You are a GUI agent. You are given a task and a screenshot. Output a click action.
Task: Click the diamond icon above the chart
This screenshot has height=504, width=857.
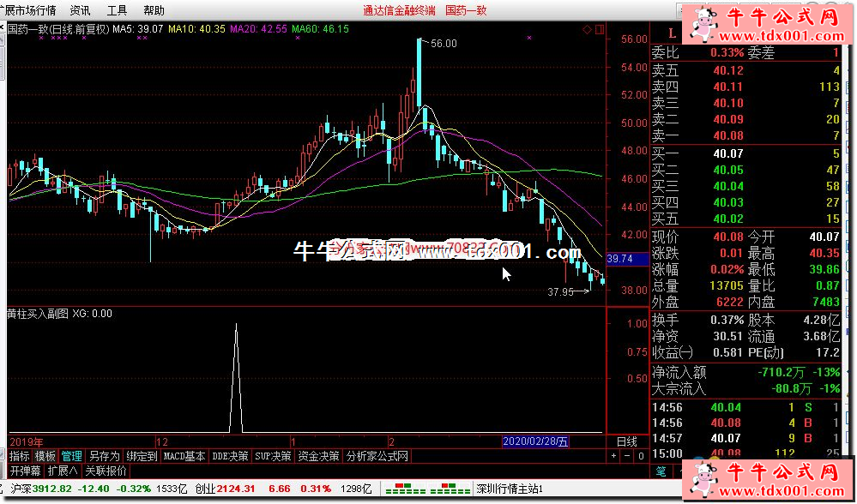[588, 29]
